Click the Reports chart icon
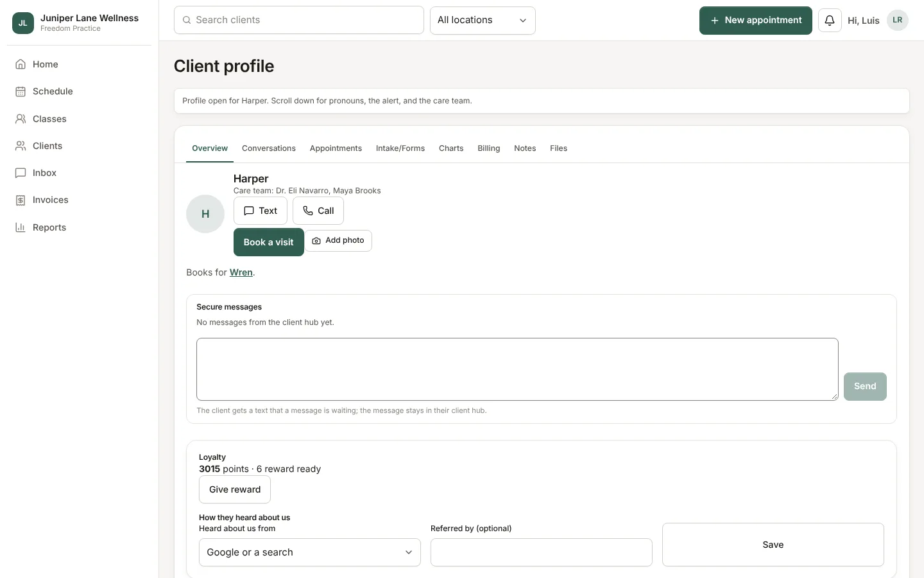The width and height of the screenshot is (924, 578). (x=21, y=227)
